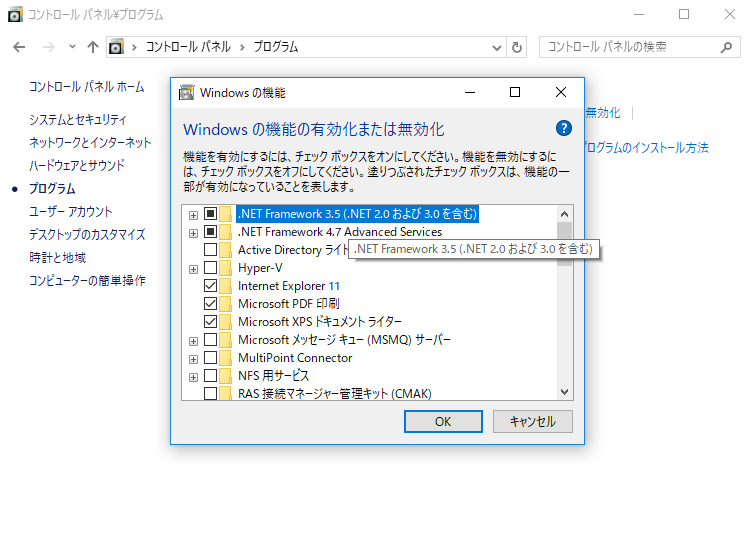Open 時計と地域 category

[57, 257]
